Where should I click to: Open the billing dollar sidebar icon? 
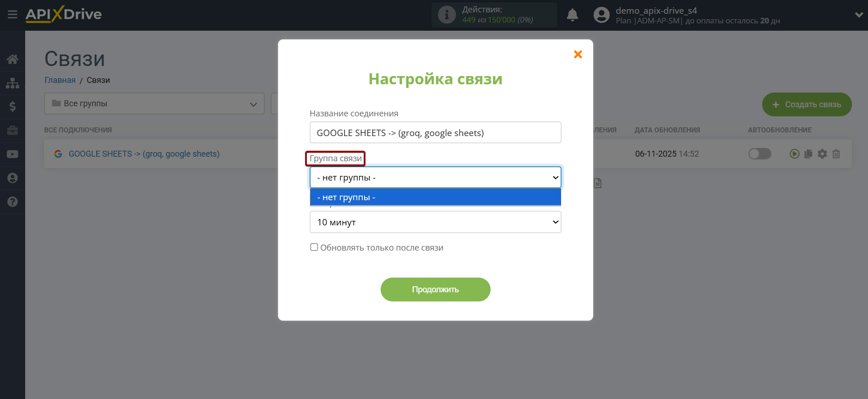12,107
